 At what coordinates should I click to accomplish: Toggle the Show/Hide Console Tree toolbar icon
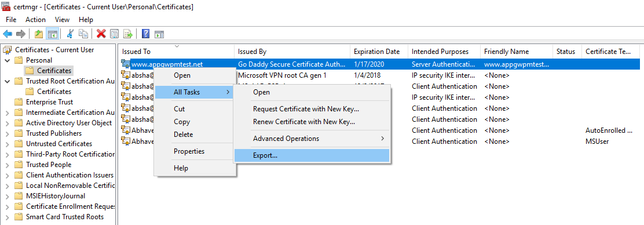52,34
